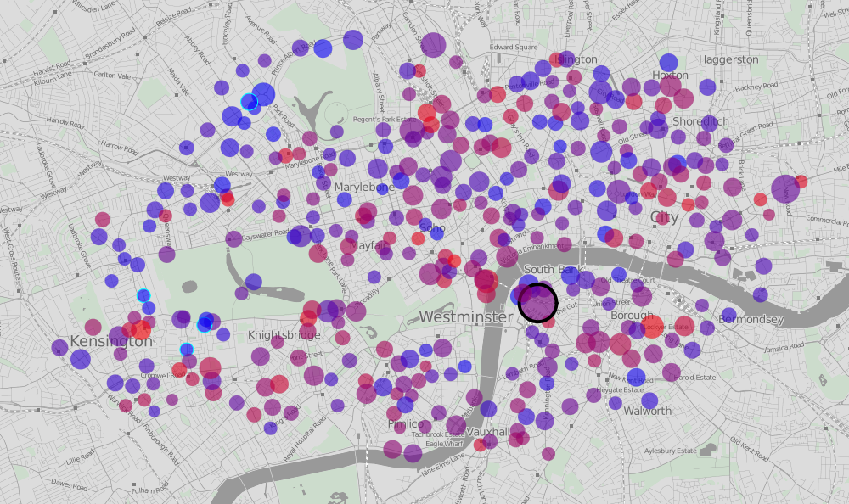Click the Knightsbridge area label
The height and width of the screenshot is (504, 849).
[x=284, y=335]
